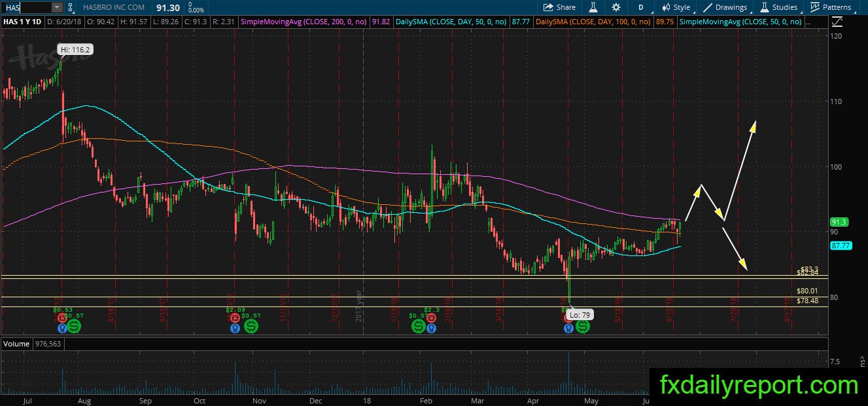
Task: Click the HAS 1 Y 1D label
Action: pos(24,22)
